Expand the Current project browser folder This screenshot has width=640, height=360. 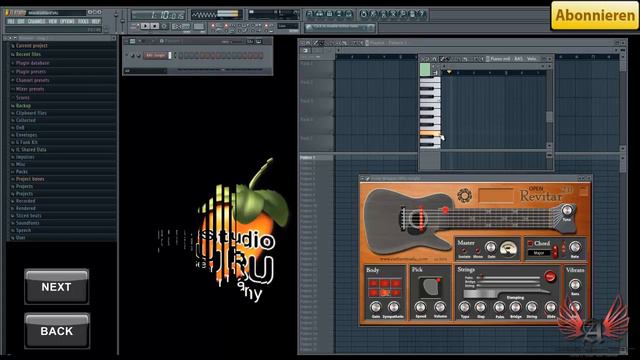click(x=31, y=46)
